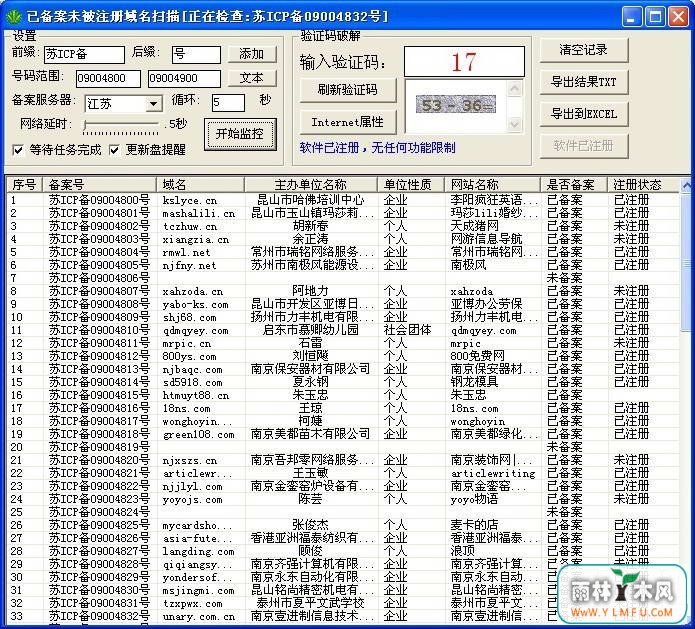Select domain njxszs.cn
The width and height of the screenshot is (695, 629).
pyautogui.click(x=190, y=461)
